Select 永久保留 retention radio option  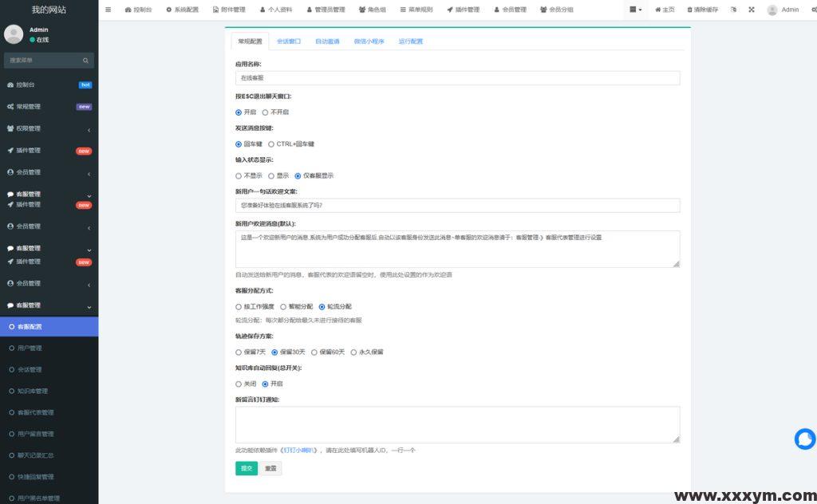click(x=353, y=352)
